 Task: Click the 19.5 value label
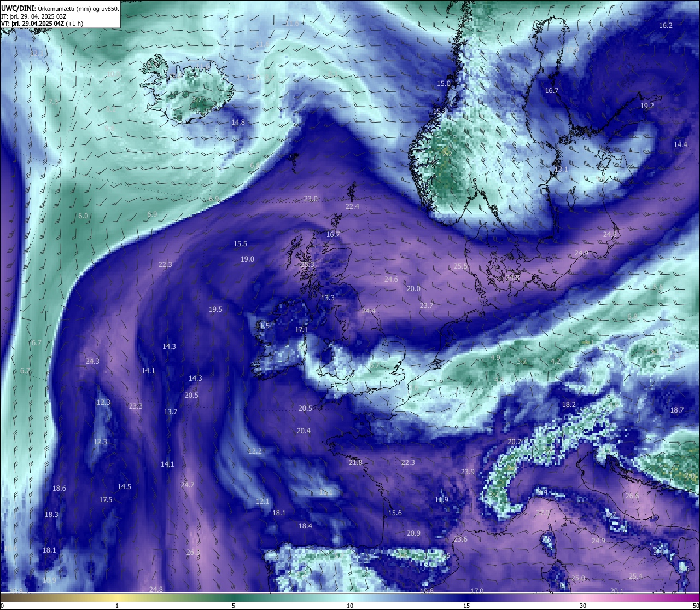[215, 309]
